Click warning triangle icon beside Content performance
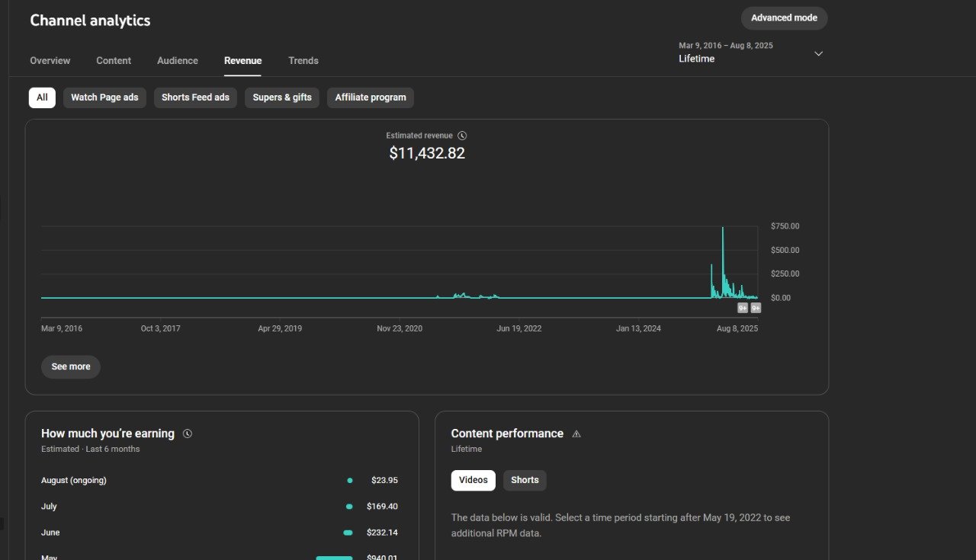976x560 pixels. (576, 434)
